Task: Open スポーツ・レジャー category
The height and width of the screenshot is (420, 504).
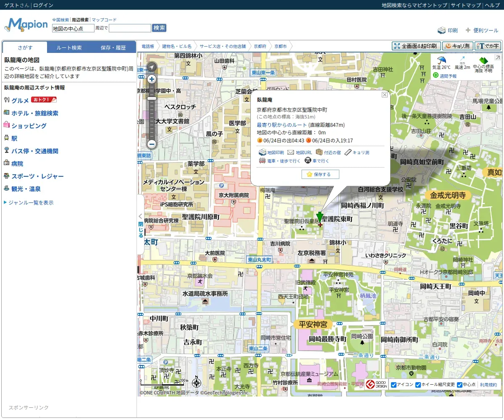Action: (x=38, y=176)
